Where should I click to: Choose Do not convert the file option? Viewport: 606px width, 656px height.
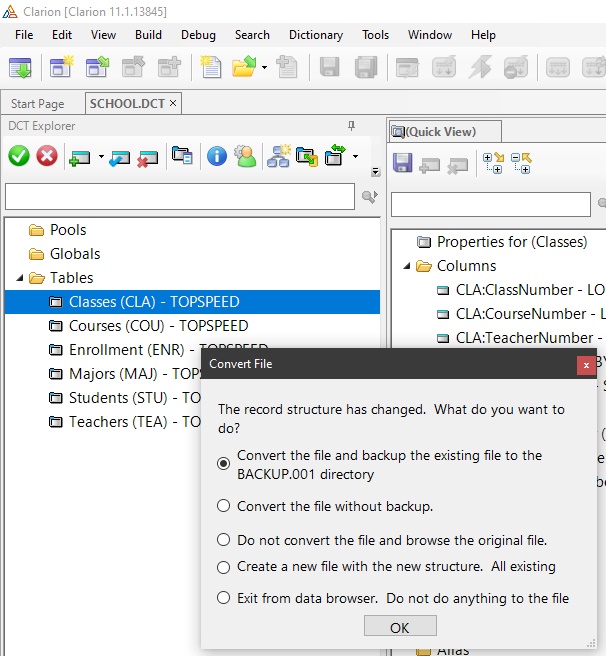(x=224, y=540)
